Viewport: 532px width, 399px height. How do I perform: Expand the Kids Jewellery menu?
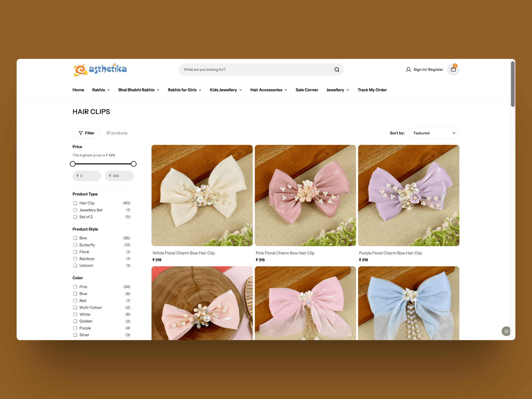[x=226, y=90]
